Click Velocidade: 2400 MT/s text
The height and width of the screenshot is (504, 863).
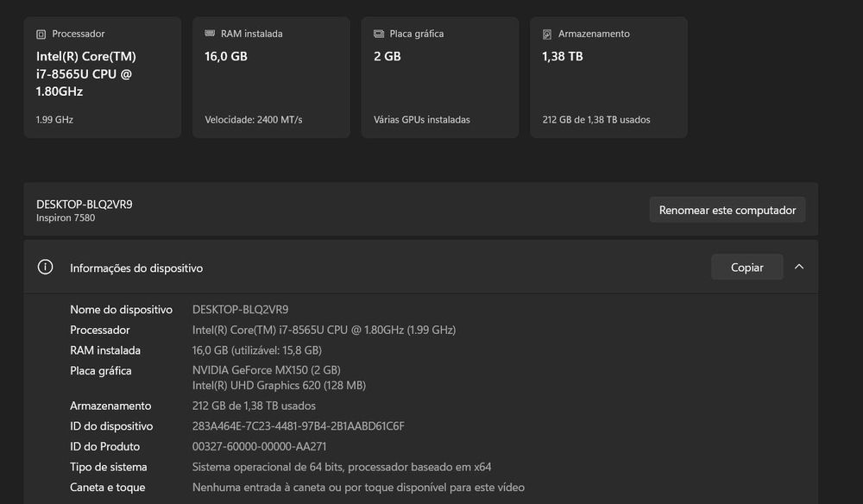pyautogui.click(x=254, y=119)
